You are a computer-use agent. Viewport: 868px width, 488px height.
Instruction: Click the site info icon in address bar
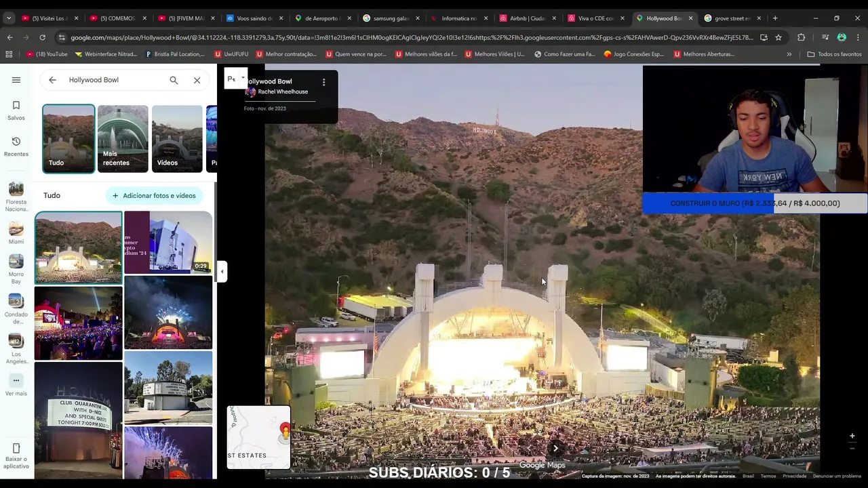tap(62, 37)
